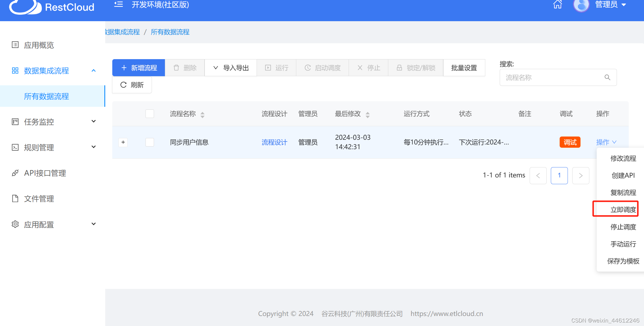Click the search magnifier icon
Viewport: 644px width, 326px height.
[607, 77]
